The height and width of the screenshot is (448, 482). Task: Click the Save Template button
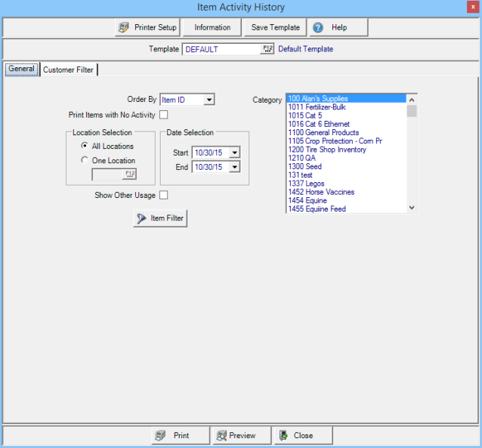click(275, 27)
